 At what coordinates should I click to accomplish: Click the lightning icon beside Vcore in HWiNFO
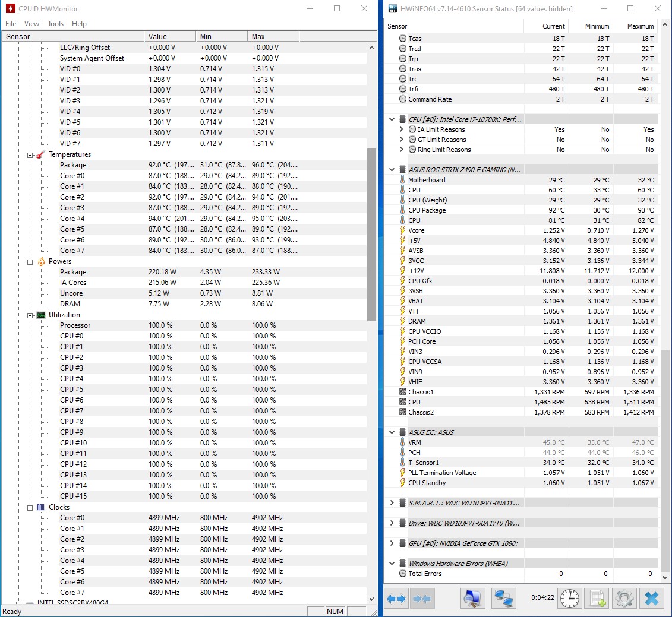click(x=402, y=230)
